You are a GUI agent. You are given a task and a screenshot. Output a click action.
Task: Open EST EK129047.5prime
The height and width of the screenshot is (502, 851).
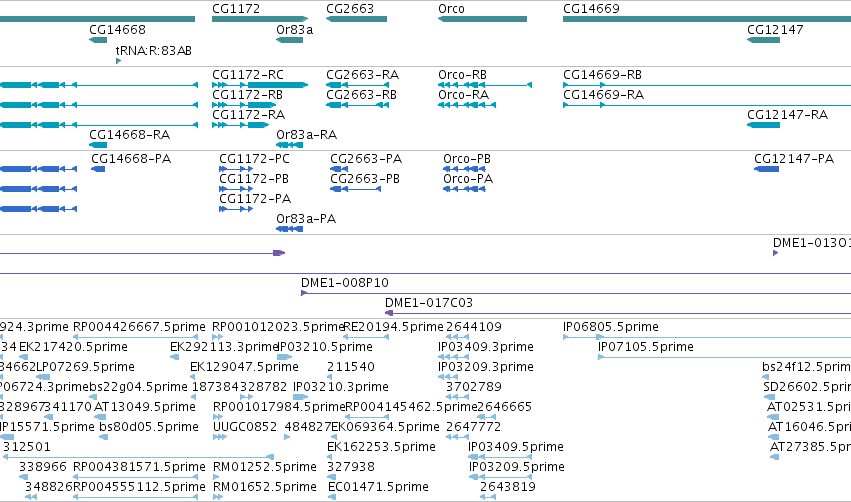244,367
